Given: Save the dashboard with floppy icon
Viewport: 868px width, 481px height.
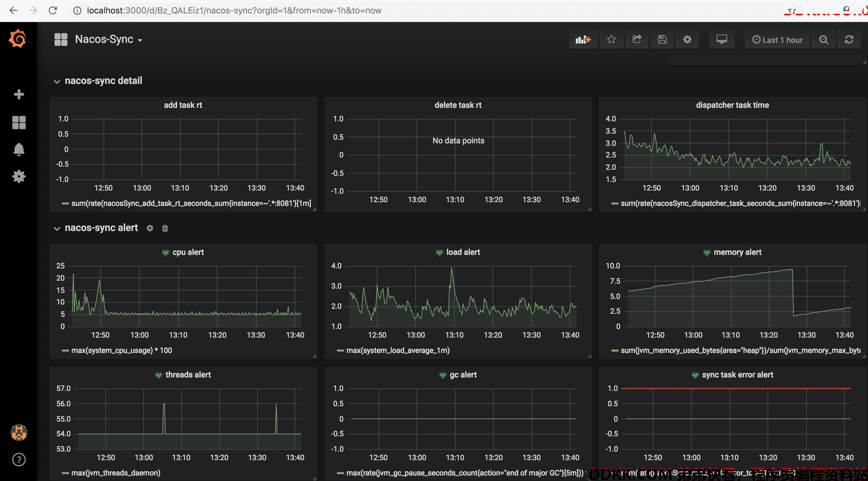Looking at the screenshot, I should (662, 40).
